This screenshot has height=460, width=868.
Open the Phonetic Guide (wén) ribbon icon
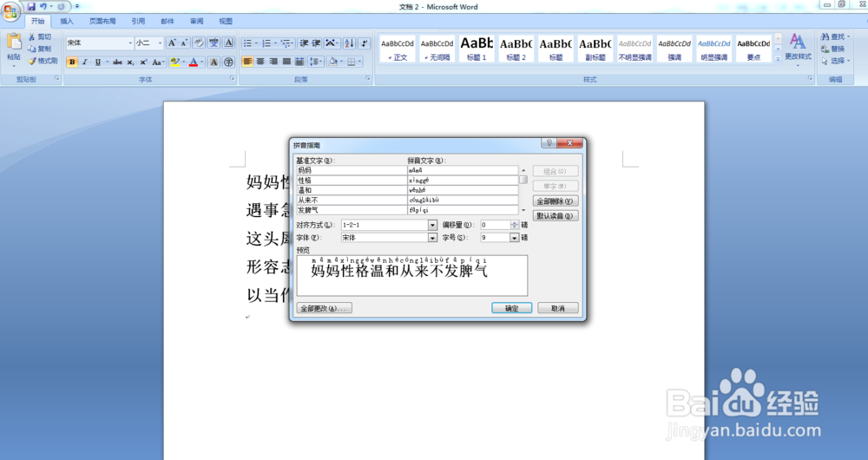tap(214, 43)
